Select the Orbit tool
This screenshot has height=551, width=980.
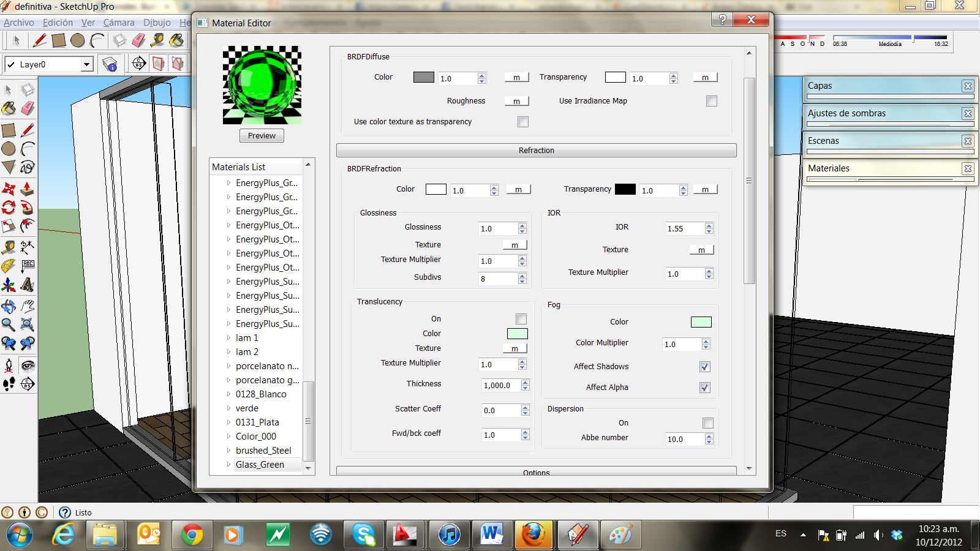tap(9, 306)
